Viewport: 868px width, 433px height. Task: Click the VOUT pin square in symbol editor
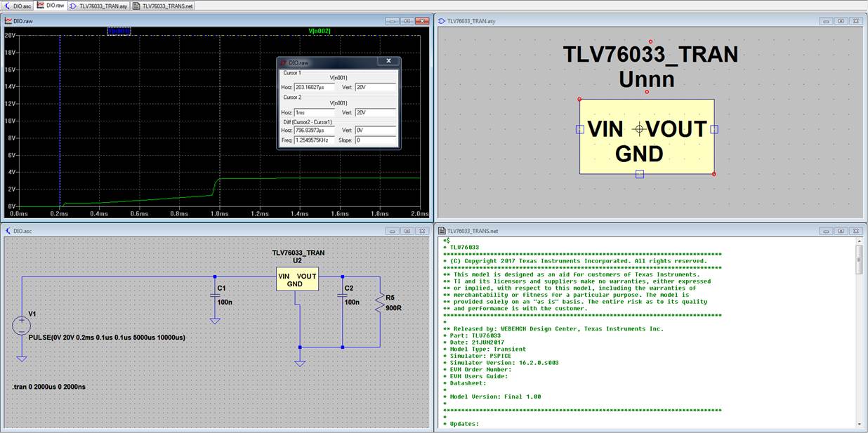(714, 129)
